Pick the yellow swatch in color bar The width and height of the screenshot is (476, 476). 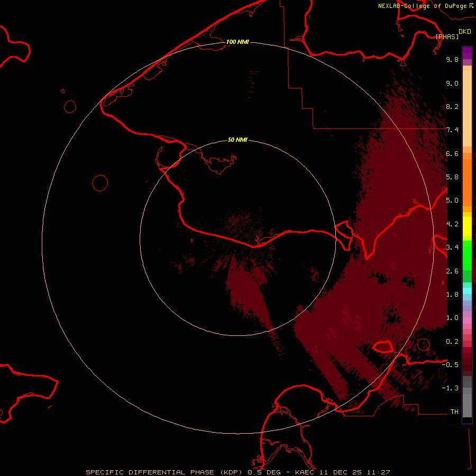pos(467,226)
